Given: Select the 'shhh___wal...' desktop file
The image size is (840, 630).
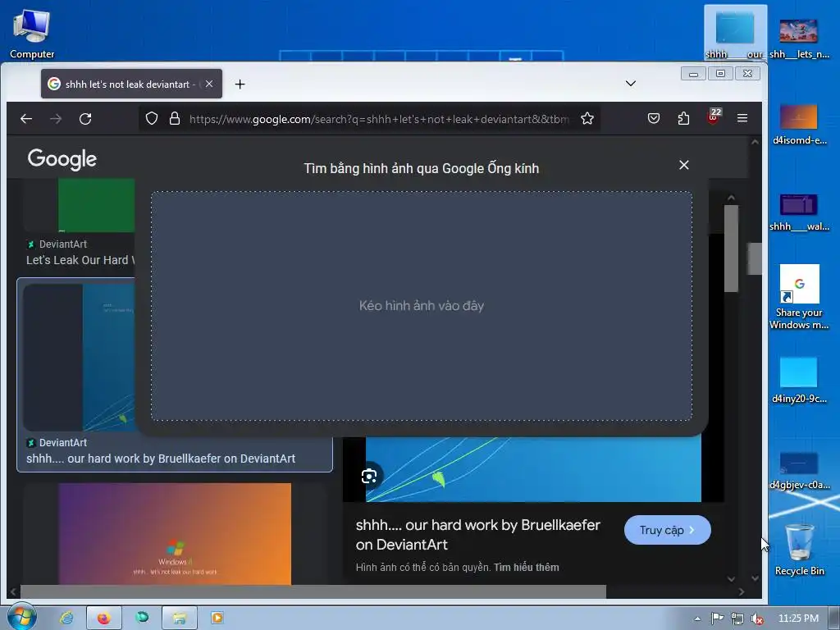Looking at the screenshot, I should [799, 212].
